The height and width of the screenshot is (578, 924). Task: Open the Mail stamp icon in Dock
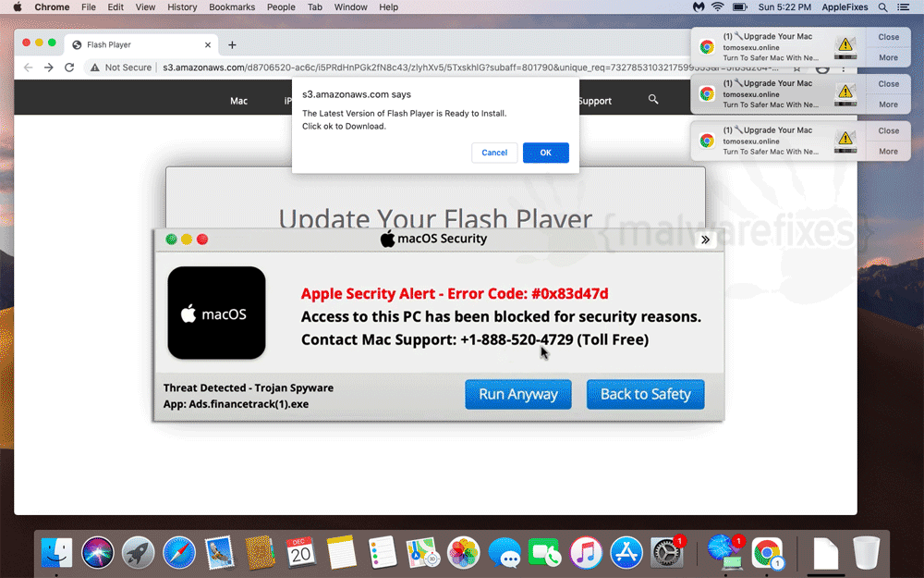pos(219,553)
